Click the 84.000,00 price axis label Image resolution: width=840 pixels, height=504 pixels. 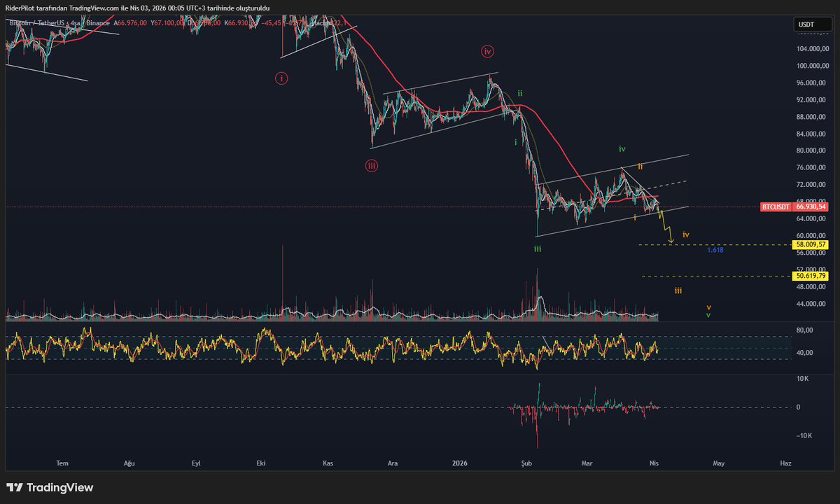[x=813, y=134]
